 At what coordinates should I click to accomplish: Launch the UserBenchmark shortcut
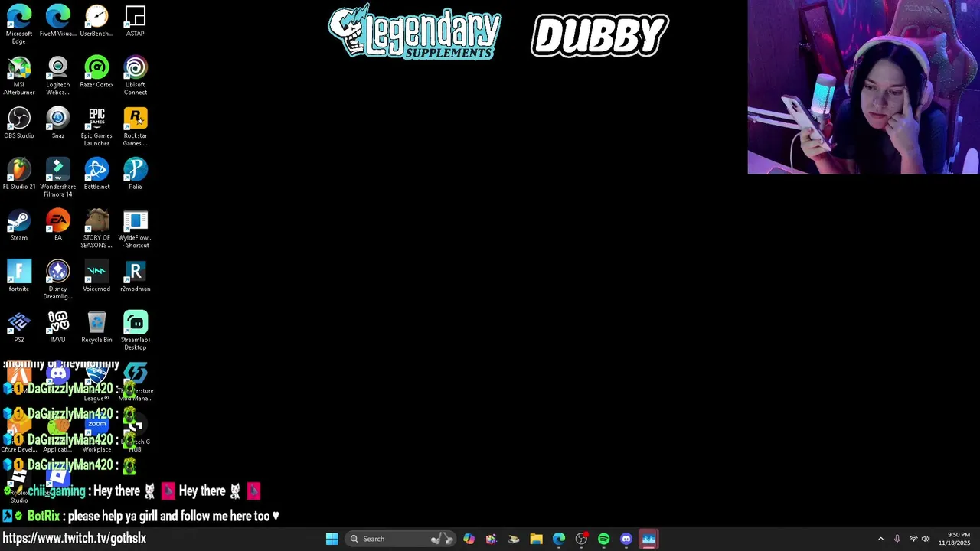click(x=96, y=21)
